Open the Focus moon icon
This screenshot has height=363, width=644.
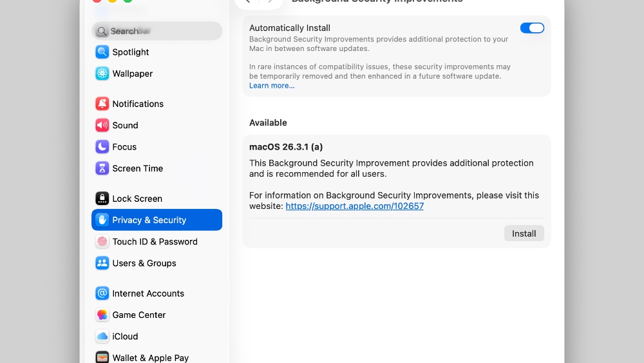pos(102,147)
